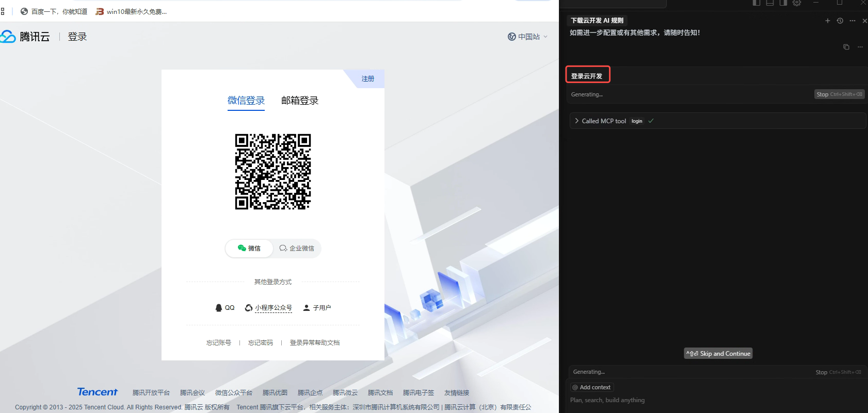
Task: Click the Tencent footer logo
Action: point(98,392)
